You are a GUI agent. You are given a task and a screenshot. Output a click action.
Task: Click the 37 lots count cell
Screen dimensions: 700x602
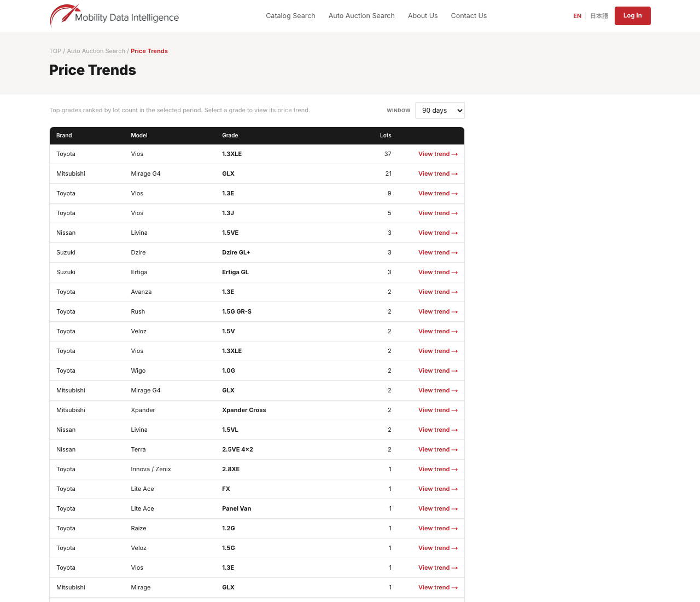(x=388, y=154)
